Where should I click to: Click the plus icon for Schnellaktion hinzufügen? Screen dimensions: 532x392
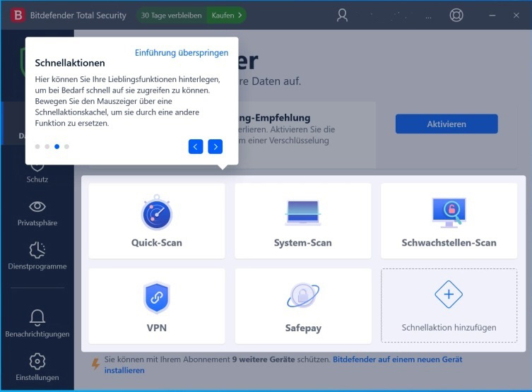tap(449, 295)
